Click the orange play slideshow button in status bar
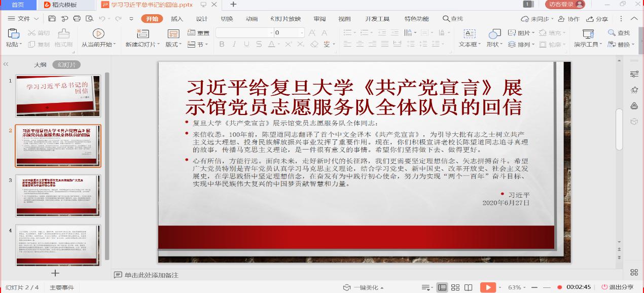 (487, 287)
